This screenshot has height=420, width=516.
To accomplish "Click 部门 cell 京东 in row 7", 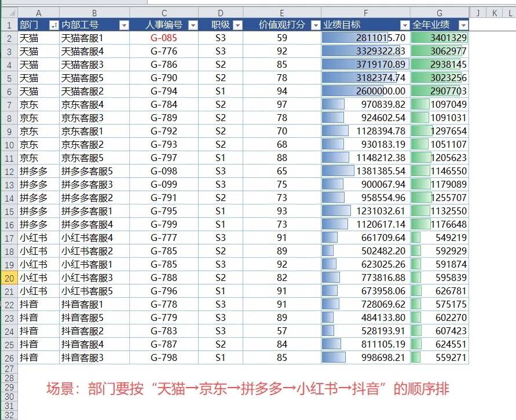I will [38, 105].
